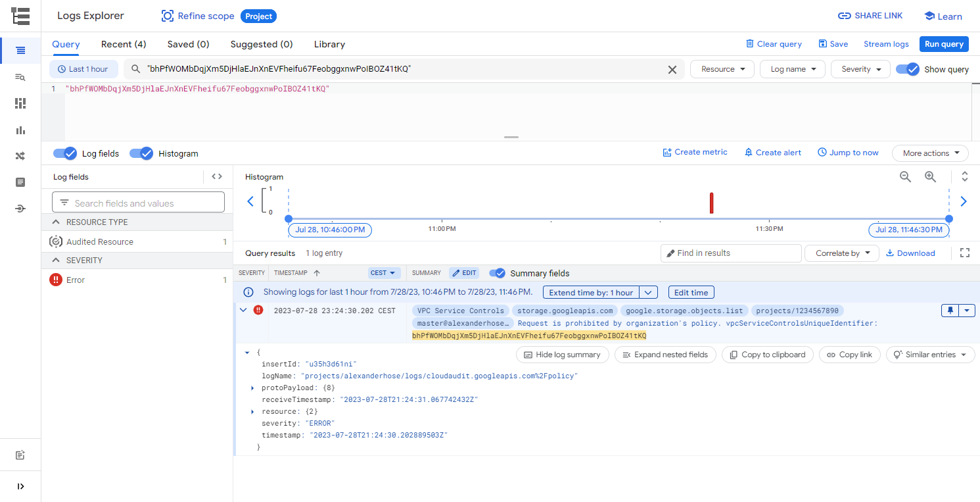
Task: Open the Log name dropdown
Action: click(x=793, y=69)
